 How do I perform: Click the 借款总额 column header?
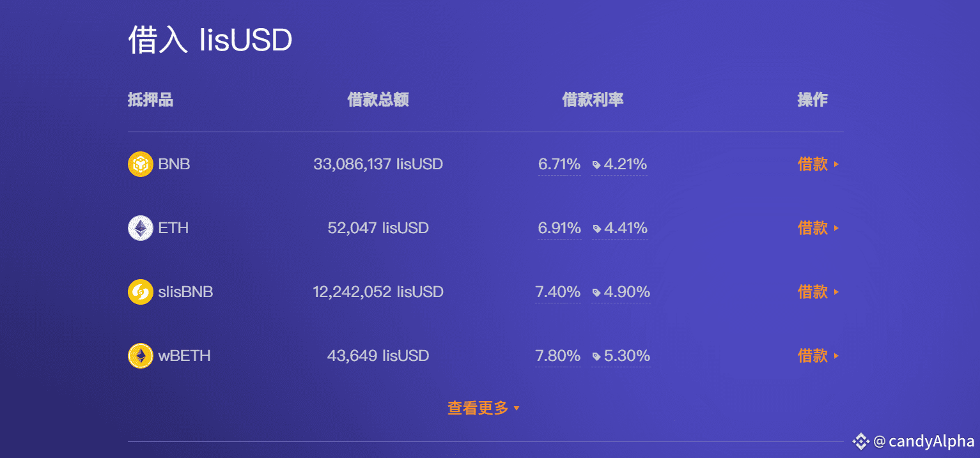(x=378, y=100)
